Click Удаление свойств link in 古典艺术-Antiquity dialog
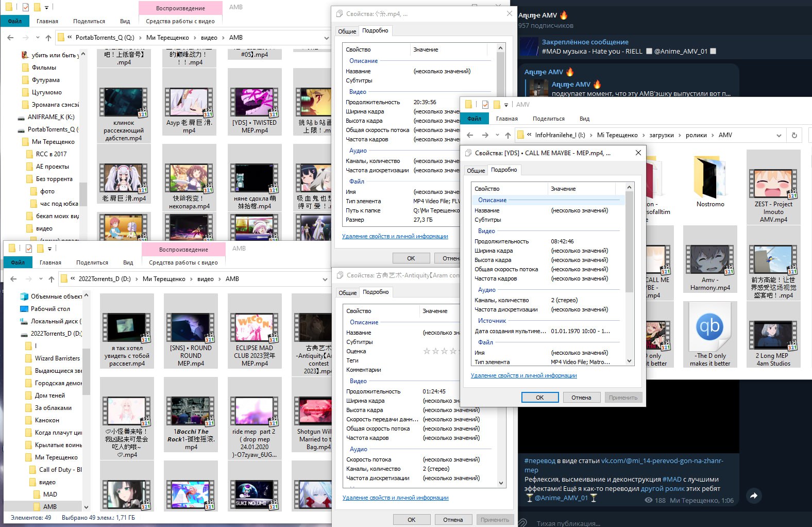 click(x=395, y=498)
